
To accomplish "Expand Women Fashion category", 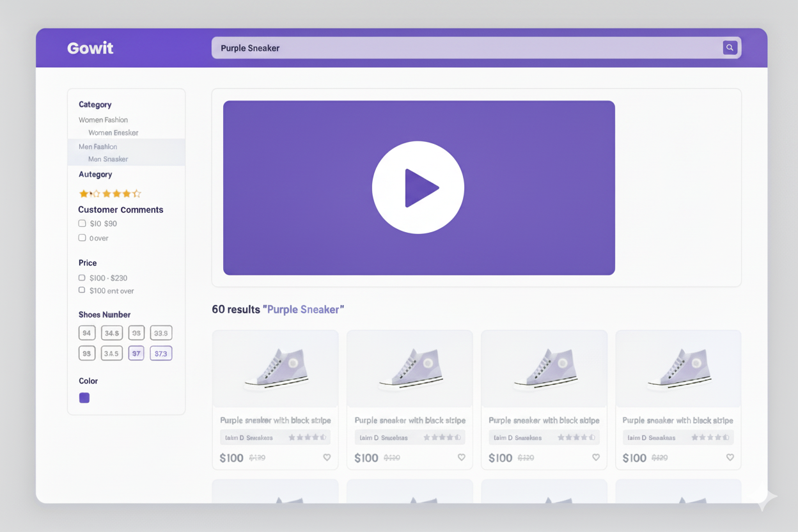I will pyautogui.click(x=103, y=120).
